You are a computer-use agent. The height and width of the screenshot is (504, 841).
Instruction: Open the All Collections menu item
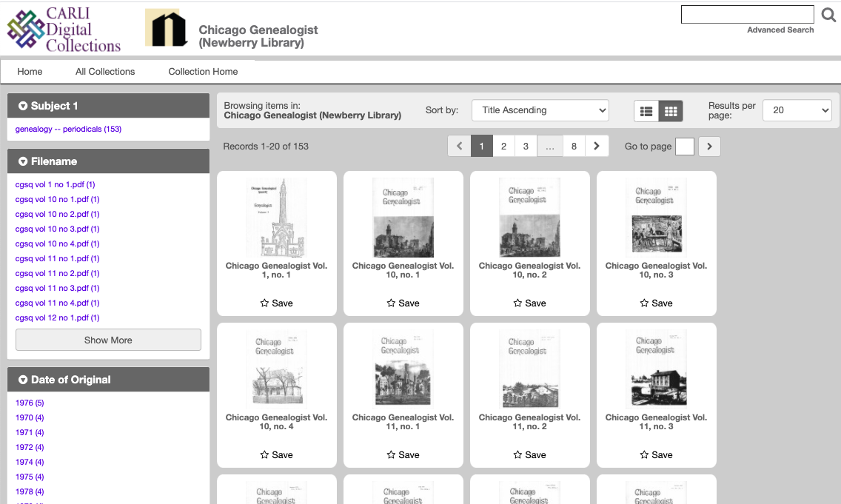[x=105, y=71]
